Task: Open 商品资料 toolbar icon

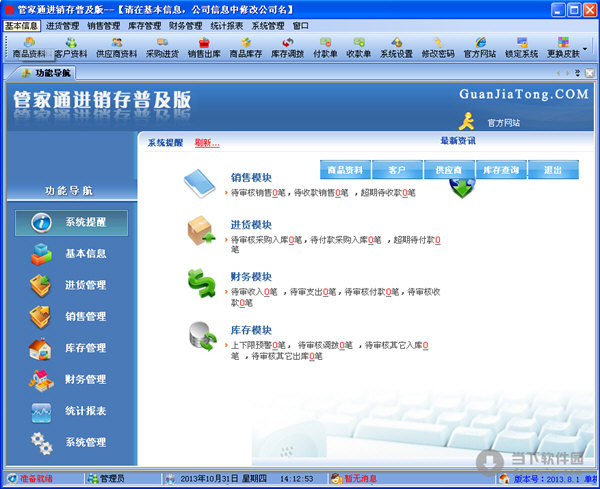Action: click(x=29, y=48)
